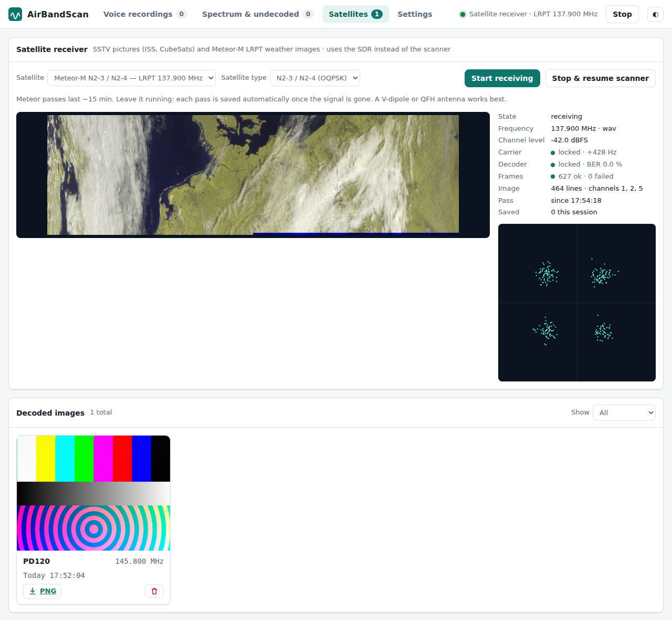Open the Show filter dropdown set to All
672x620 pixels.
(624, 412)
